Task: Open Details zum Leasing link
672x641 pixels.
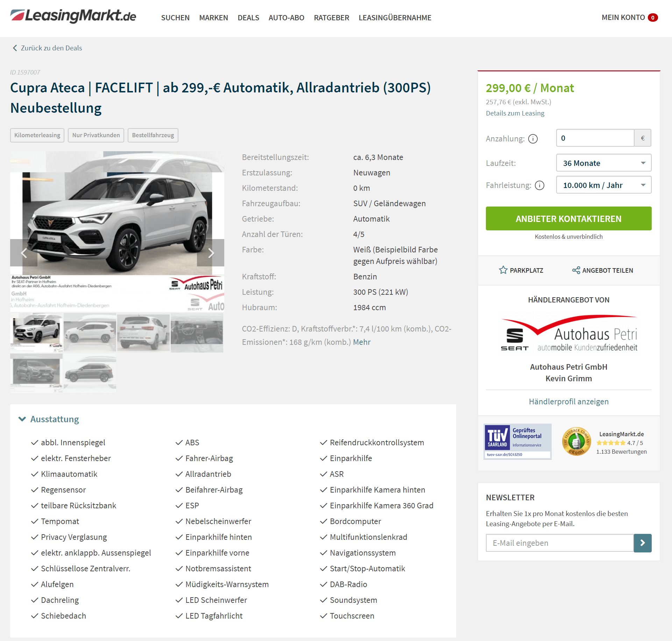Action: coord(515,113)
